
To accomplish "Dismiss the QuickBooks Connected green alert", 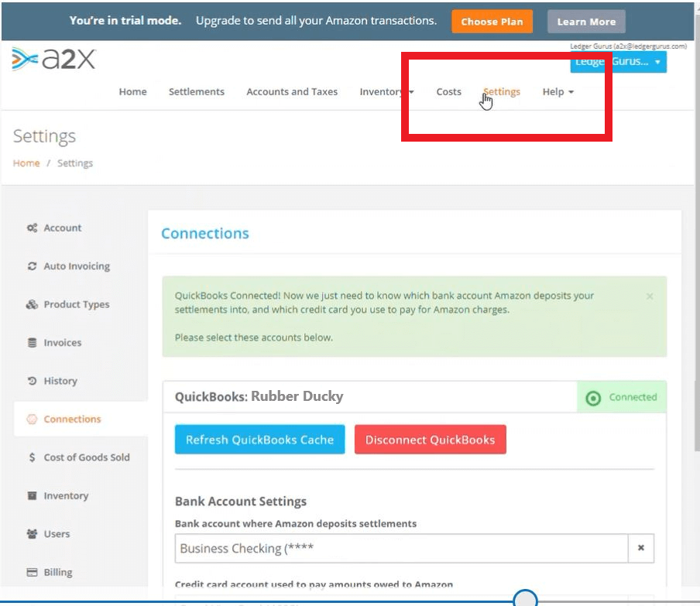I will (x=650, y=296).
